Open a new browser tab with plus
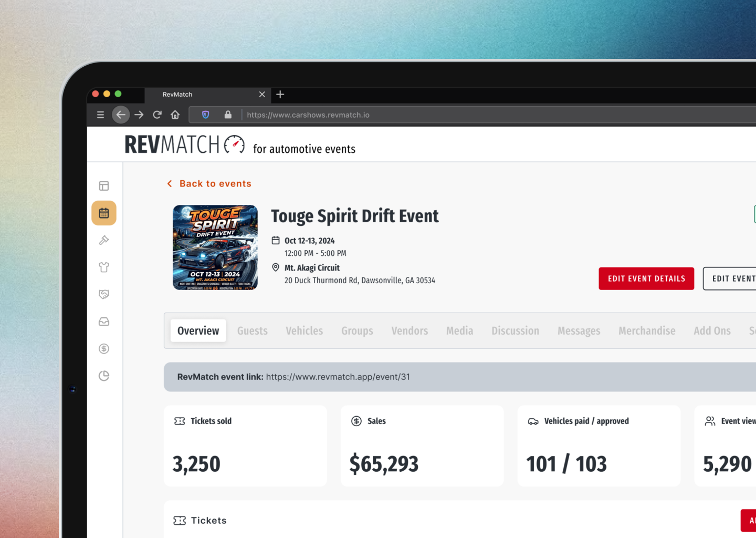This screenshot has width=756, height=538. pyautogui.click(x=280, y=95)
